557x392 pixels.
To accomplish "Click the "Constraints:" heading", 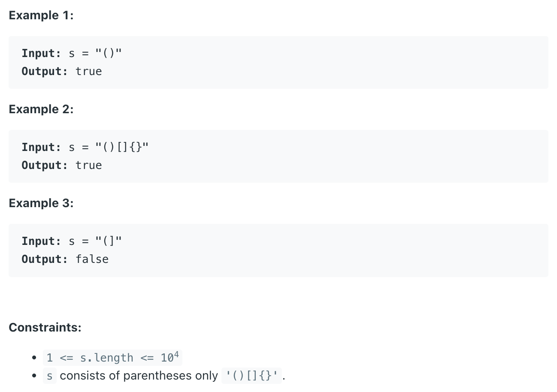I will point(45,328).
